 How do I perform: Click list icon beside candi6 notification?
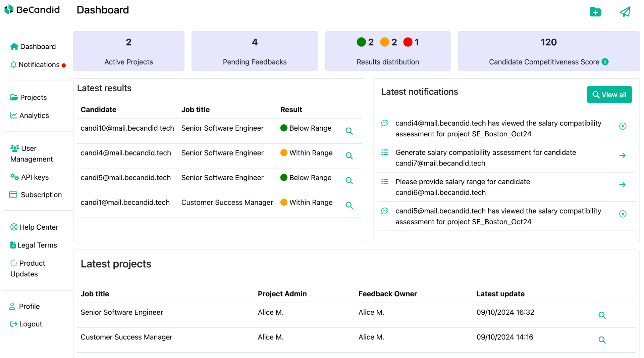[385, 181]
